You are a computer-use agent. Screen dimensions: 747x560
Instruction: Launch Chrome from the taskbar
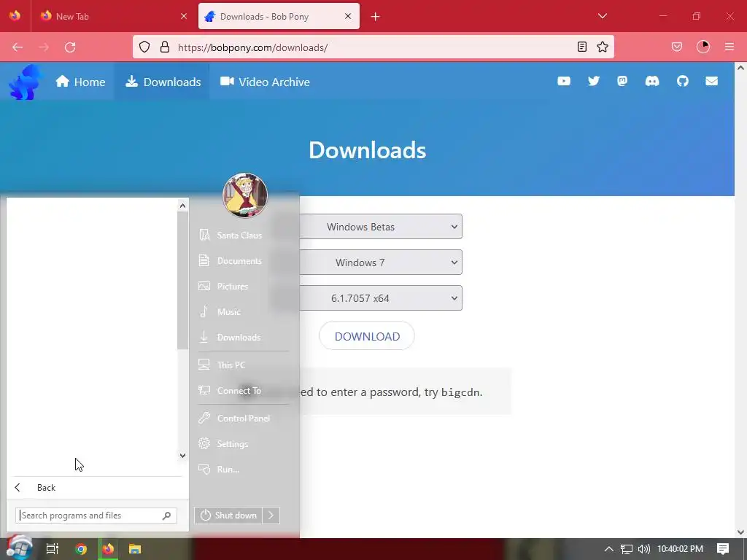coord(81,549)
